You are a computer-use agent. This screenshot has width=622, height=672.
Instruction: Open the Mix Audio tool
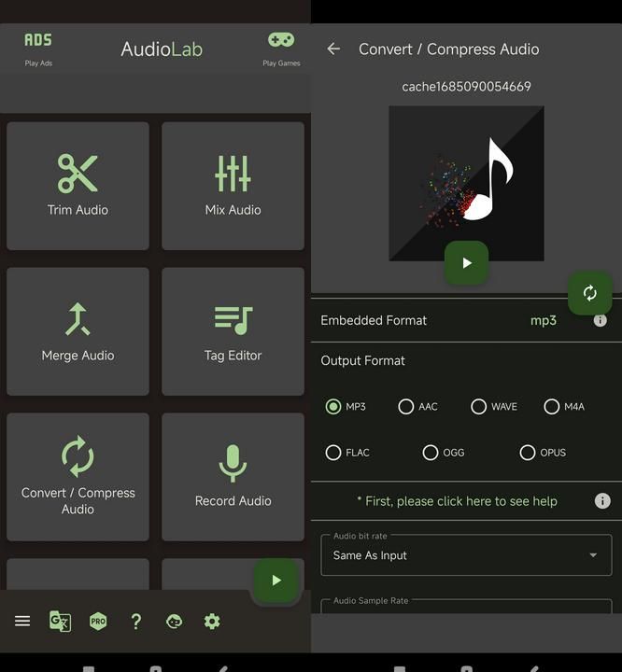[233, 186]
